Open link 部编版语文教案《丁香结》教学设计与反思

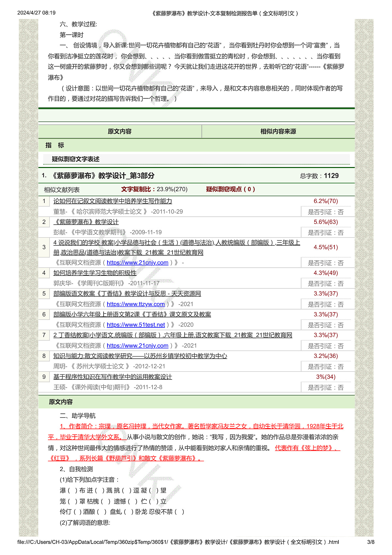pos(127,294)
